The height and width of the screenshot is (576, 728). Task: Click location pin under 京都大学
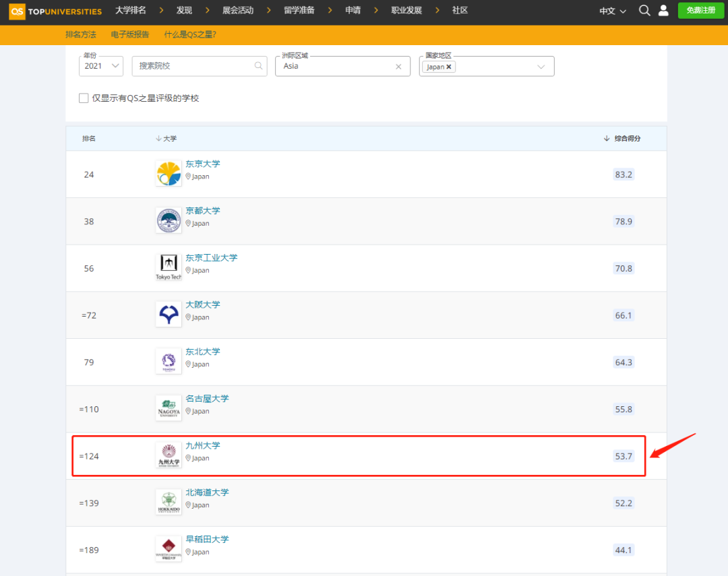pyautogui.click(x=188, y=223)
